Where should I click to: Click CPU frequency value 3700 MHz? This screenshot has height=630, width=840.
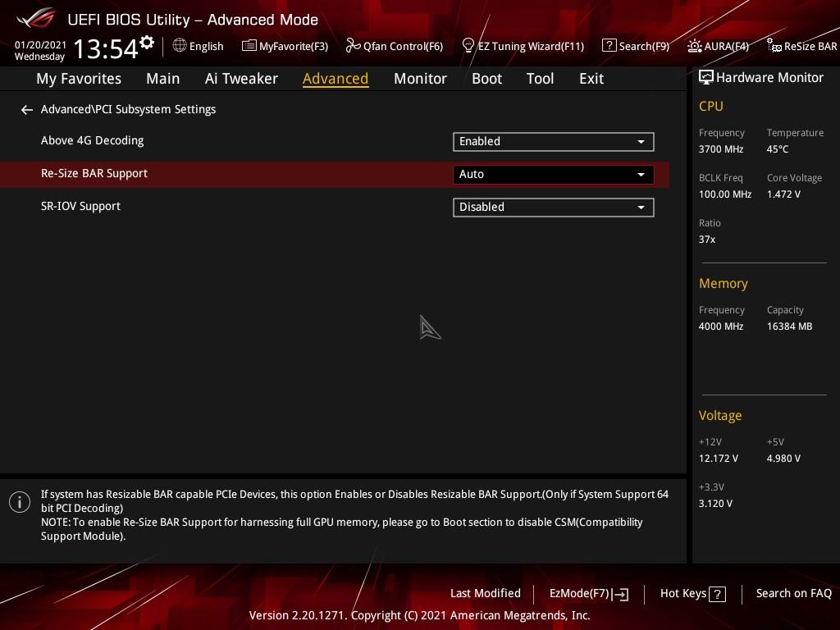point(720,149)
